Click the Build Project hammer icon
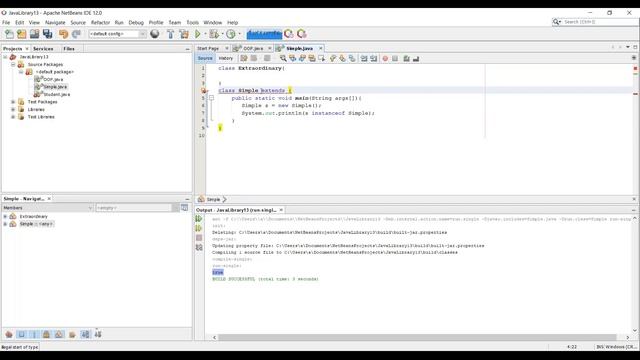Viewport: 640px width, 360px height. click(x=171, y=34)
